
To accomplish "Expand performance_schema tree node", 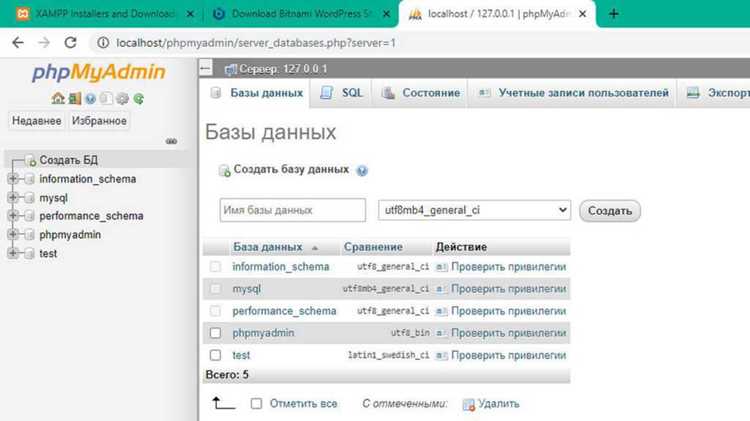I will [13, 216].
